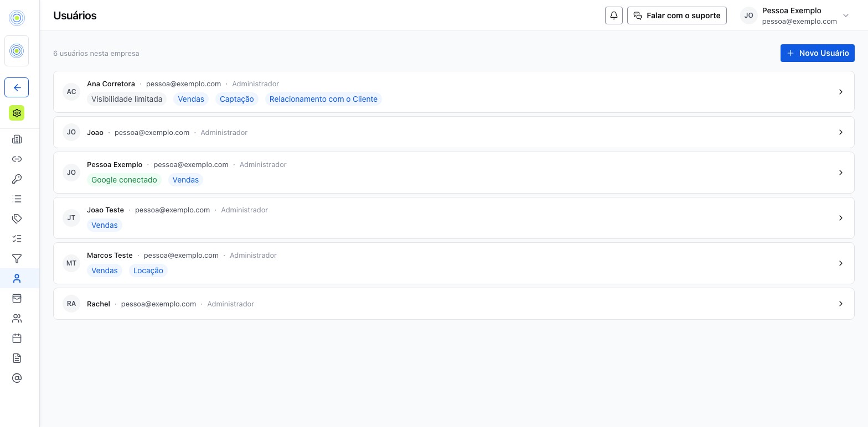The image size is (868, 427).
Task: Click the name Rachel in list
Action: pyautogui.click(x=99, y=304)
